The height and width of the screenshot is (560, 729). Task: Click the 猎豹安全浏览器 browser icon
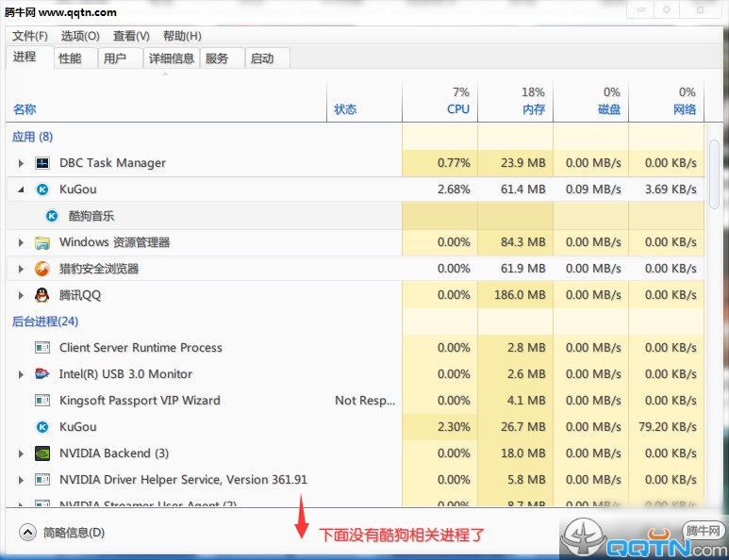(42, 269)
